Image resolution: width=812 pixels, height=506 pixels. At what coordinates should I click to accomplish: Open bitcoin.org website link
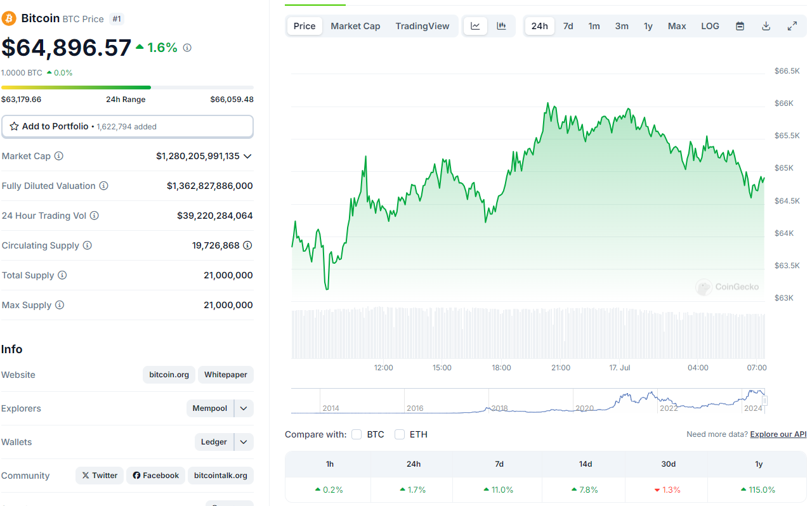(169, 375)
